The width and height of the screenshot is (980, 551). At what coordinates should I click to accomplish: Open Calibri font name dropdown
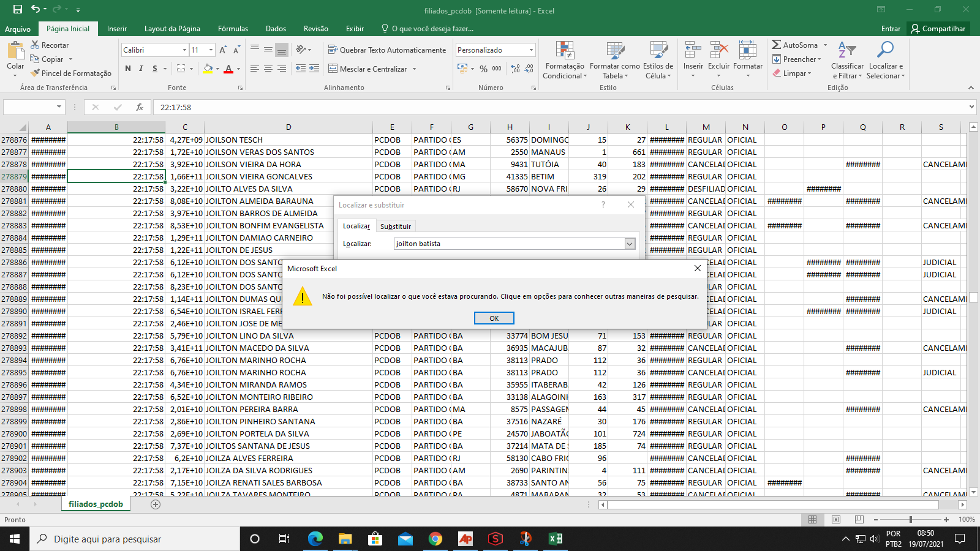tap(184, 50)
